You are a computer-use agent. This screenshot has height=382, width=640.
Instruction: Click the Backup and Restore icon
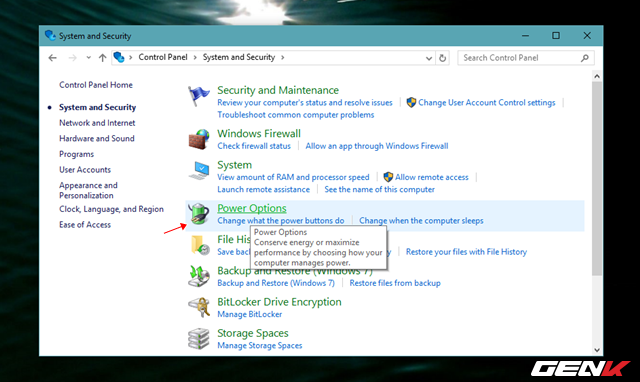(199, 276)
